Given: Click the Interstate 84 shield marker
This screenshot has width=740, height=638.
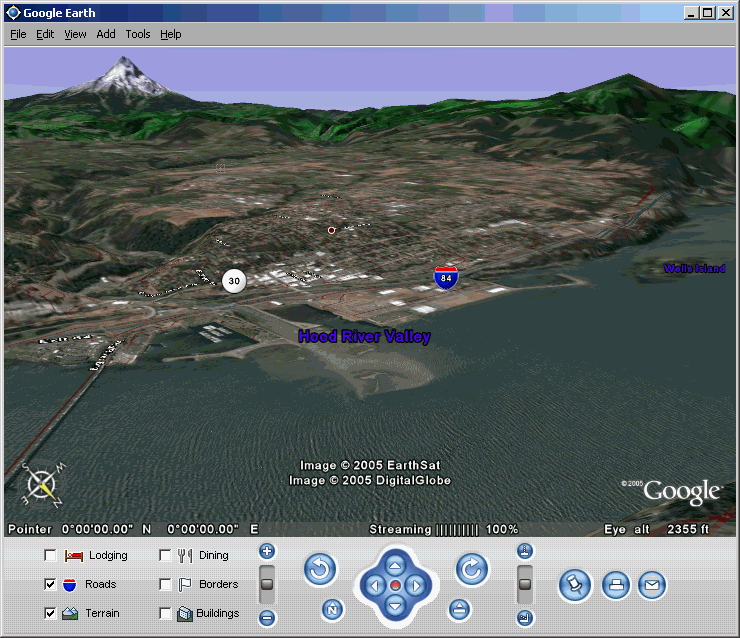Looking at the screenshot, I should (446, 277).
